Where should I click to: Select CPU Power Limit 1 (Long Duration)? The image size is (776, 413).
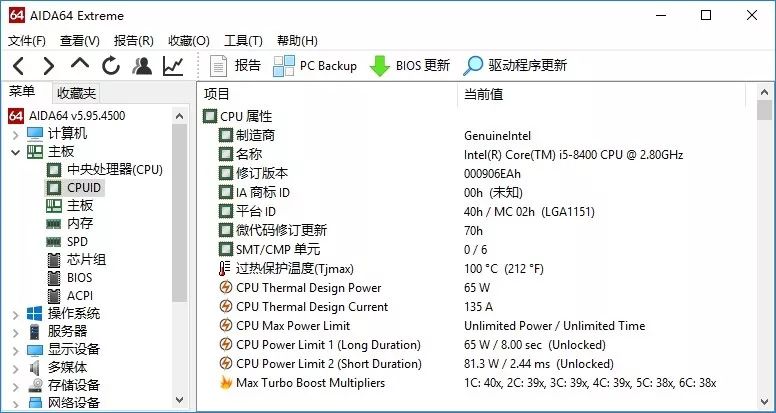[478, 344]
